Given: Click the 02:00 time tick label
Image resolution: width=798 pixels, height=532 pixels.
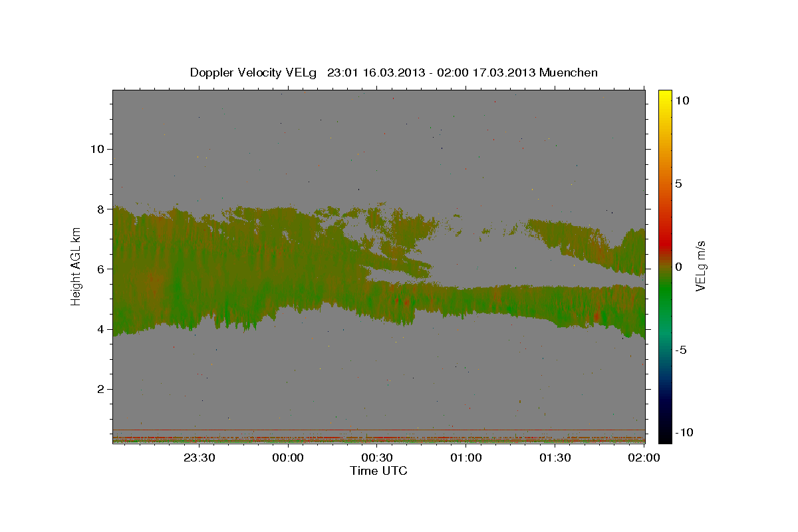Looking at the screenshot, I should tap(644, 458).
